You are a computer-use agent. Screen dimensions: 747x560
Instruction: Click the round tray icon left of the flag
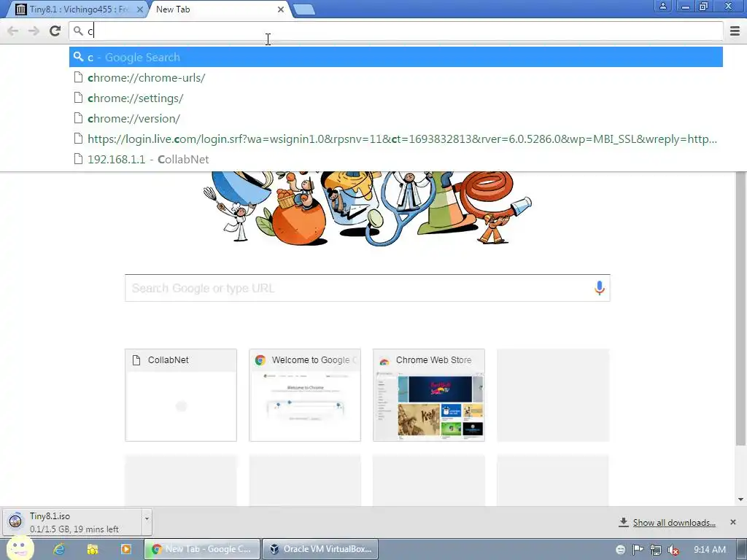pos(620,550)
